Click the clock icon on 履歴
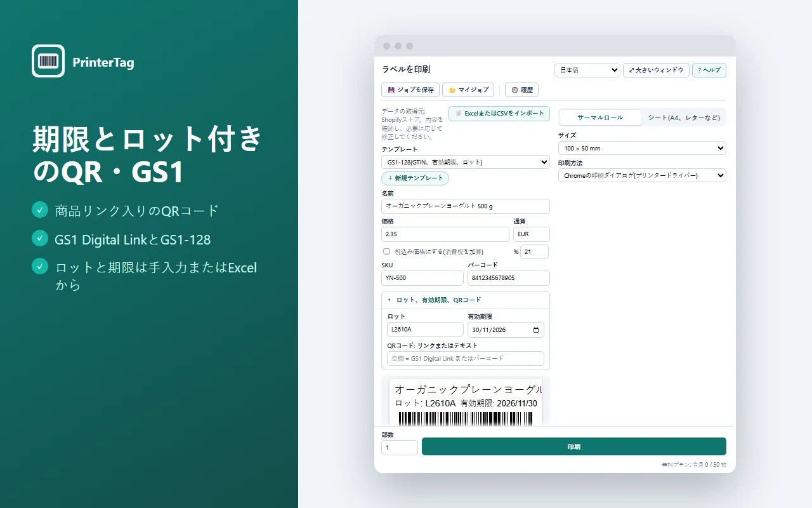 click(x=515, y=90)
